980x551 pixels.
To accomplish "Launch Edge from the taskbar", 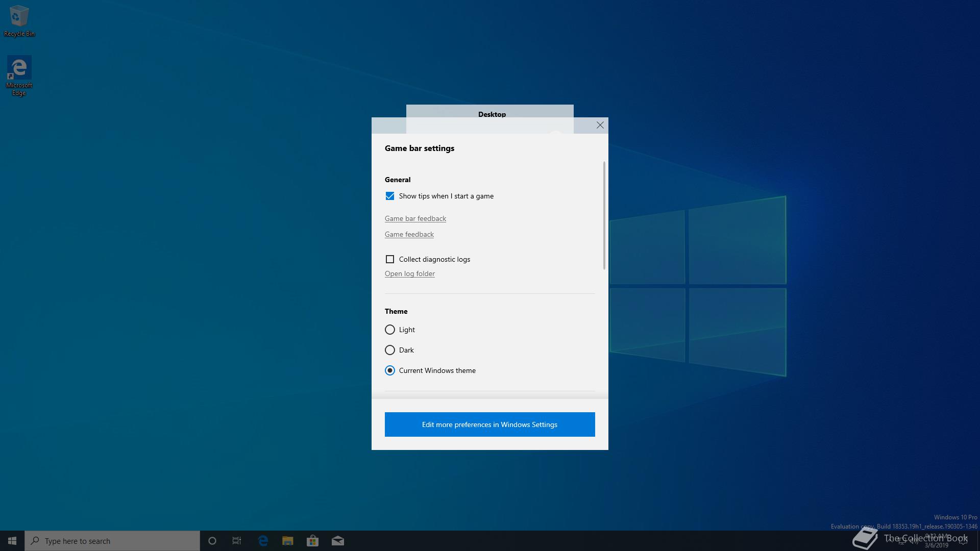I will (263, 541).
